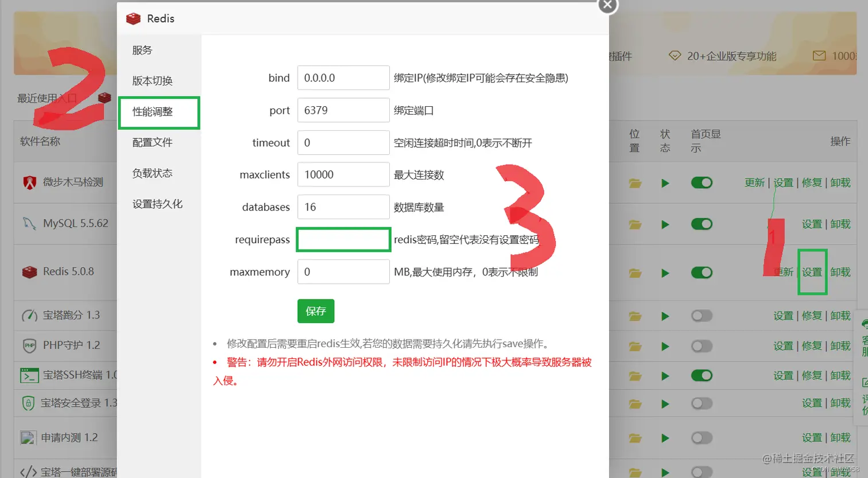Click the mail envelope icon in top banner
The width and height of the screenshot is (868, 478).
point(819,56)
